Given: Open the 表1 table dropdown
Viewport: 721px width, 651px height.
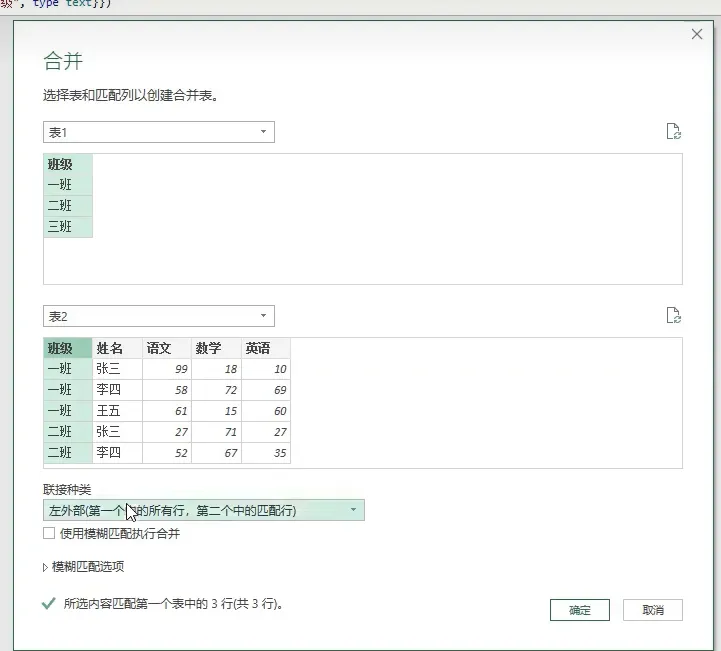Looking at the screenshot, I should [159, 132].
